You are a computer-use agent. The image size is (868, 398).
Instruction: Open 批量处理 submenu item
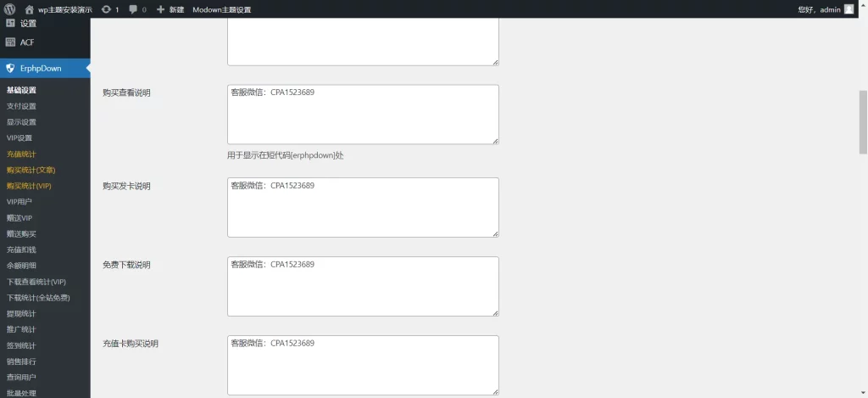point(21,393)
